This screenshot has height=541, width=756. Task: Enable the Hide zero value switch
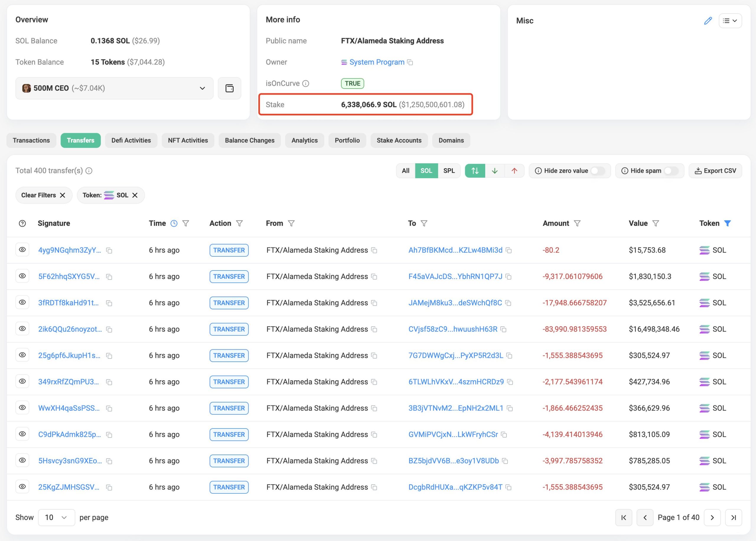click(x=598, y=171)
